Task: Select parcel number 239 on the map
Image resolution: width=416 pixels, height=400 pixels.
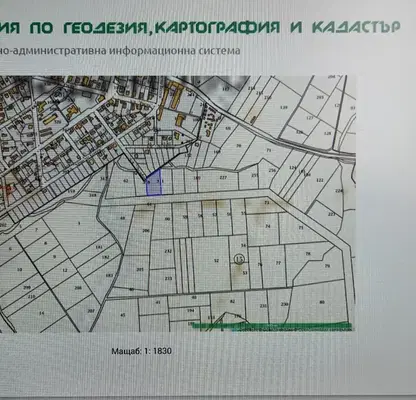Action: [284, 305]
